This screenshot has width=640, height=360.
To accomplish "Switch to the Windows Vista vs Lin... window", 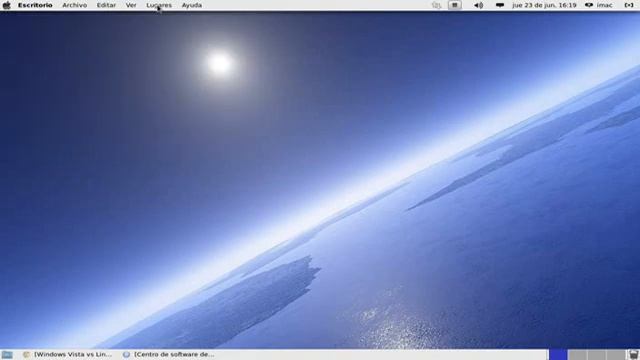I will coord(67,355).
